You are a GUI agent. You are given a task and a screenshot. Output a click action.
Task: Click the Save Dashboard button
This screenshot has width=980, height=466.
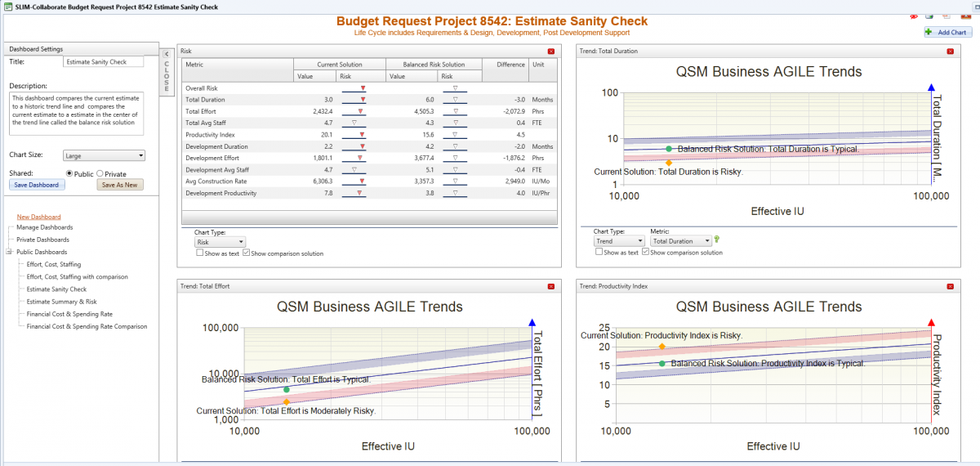coord(37,185)
